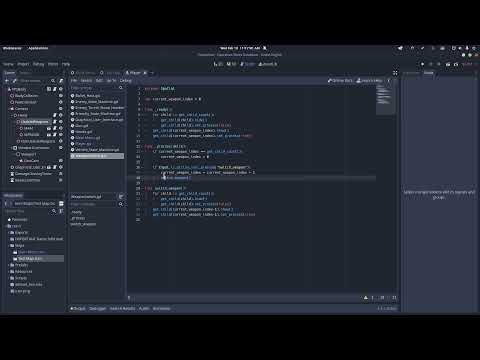Expand the Prefabs folder
The height and width of the screenshot is (360, 480).
(9, 265)
